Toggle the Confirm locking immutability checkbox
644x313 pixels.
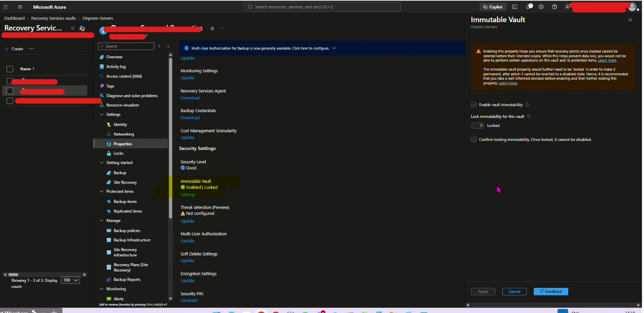(474, 140)
